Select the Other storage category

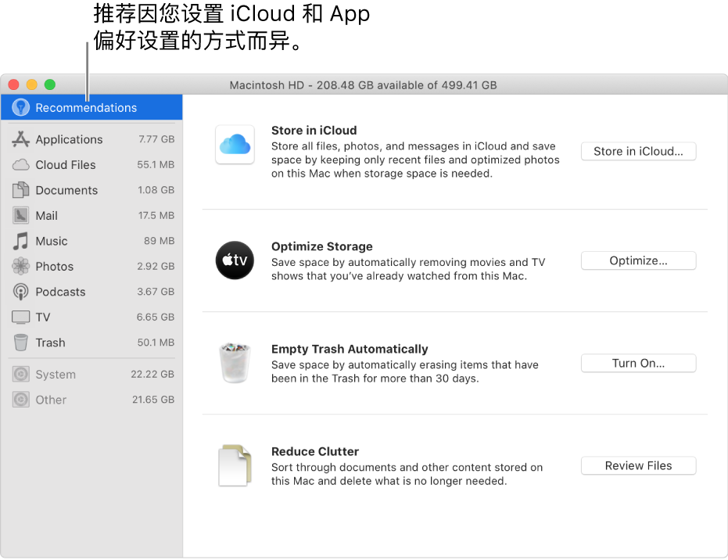click(91, 400)
